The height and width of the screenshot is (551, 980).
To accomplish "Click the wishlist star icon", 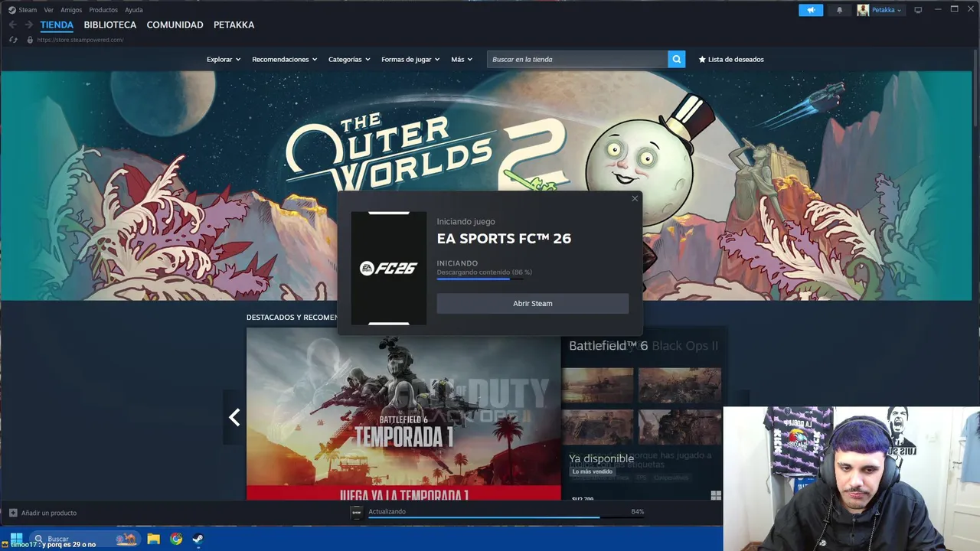I will [702, 59].
